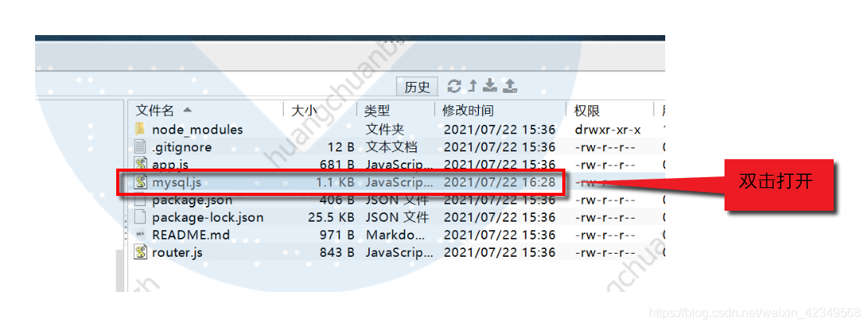Click the drwxr-xr-x permission of node_modules

tap(608, 130)
